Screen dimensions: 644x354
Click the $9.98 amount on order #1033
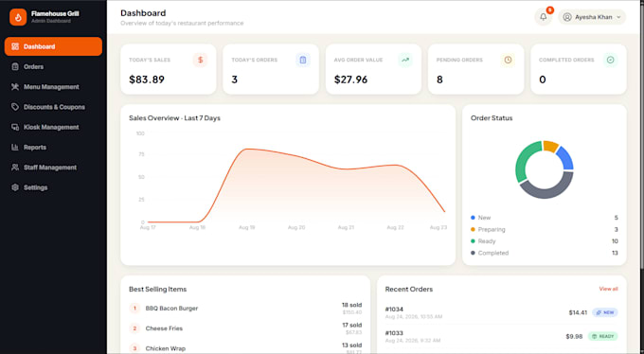574,336
